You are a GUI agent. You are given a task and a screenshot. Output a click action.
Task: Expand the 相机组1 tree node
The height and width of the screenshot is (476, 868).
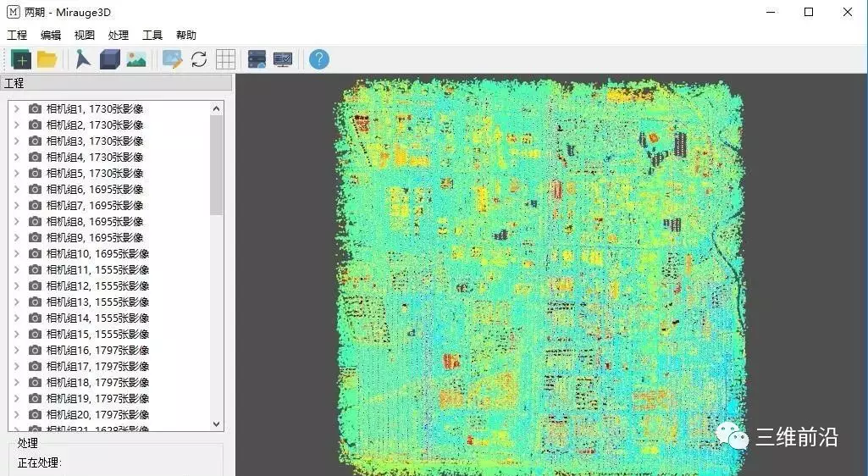coord(17,109)
